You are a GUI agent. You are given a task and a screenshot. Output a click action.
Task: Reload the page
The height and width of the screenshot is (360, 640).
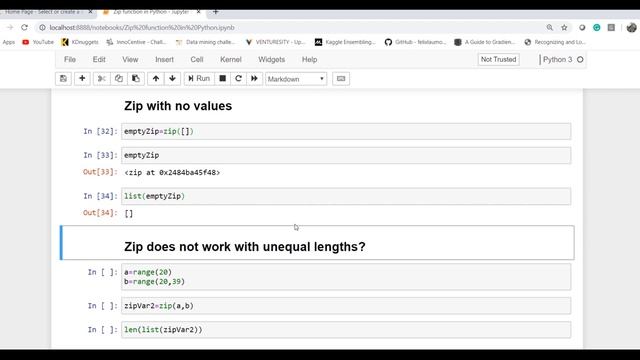(24, 27)
